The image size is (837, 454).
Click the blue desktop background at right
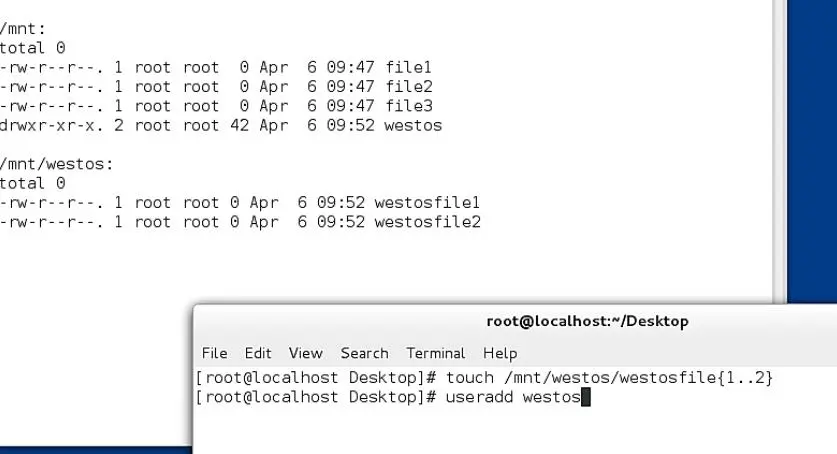[x=812, y=152]
